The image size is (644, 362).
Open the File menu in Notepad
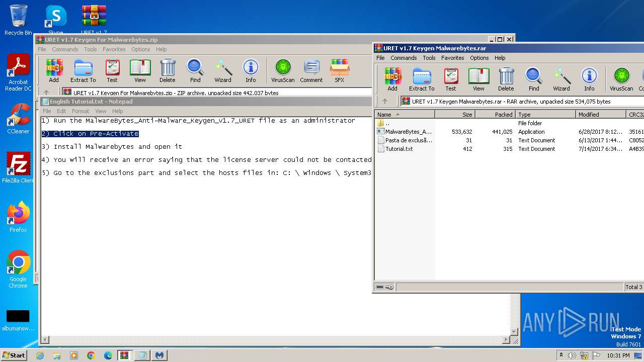(x=47, y=111)
